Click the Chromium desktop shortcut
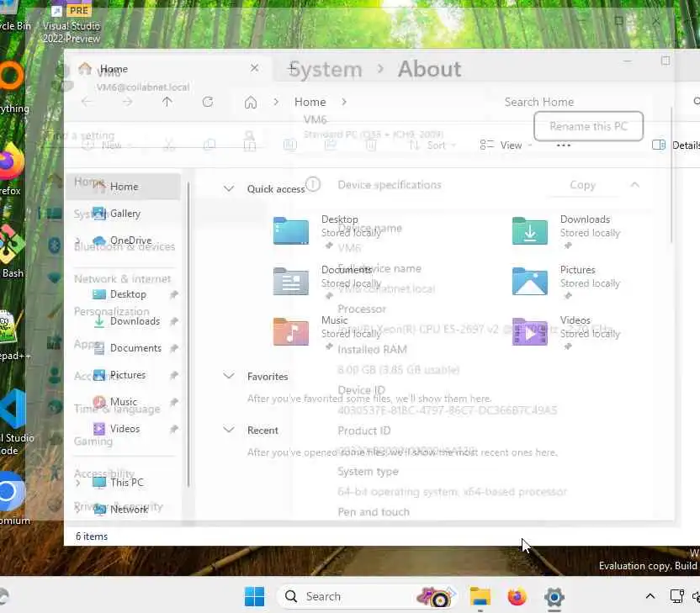The height and width of the screenshot is (613, 700). [x=13, y=499]
